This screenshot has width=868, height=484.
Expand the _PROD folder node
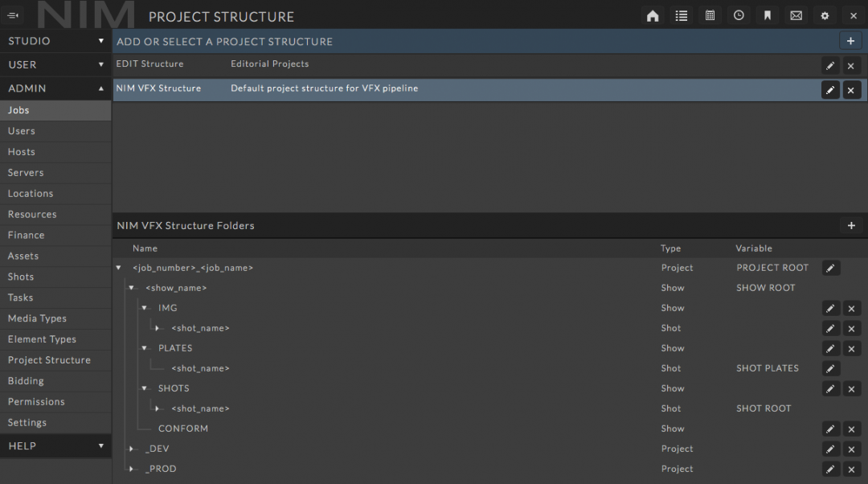coord(133,469)
